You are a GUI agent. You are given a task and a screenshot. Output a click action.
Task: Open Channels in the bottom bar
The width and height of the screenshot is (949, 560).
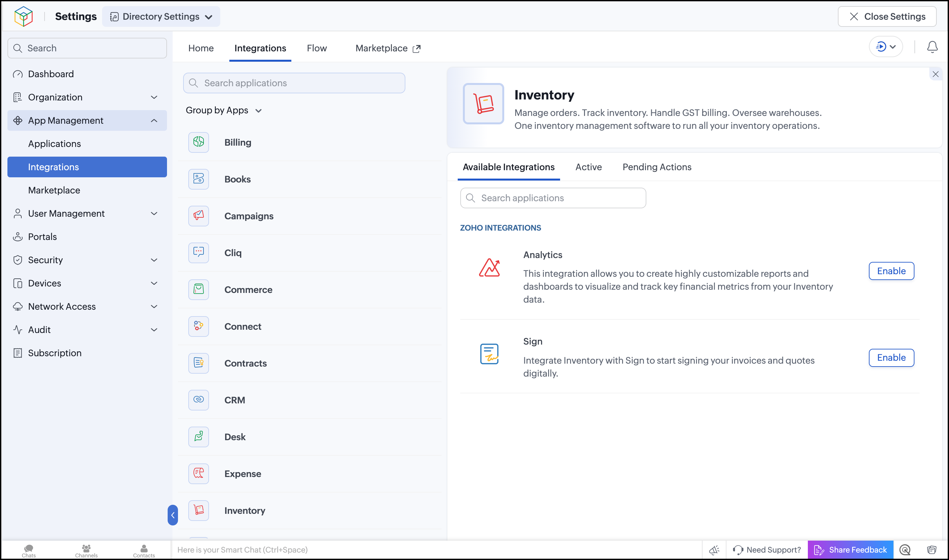click(87, 551)
